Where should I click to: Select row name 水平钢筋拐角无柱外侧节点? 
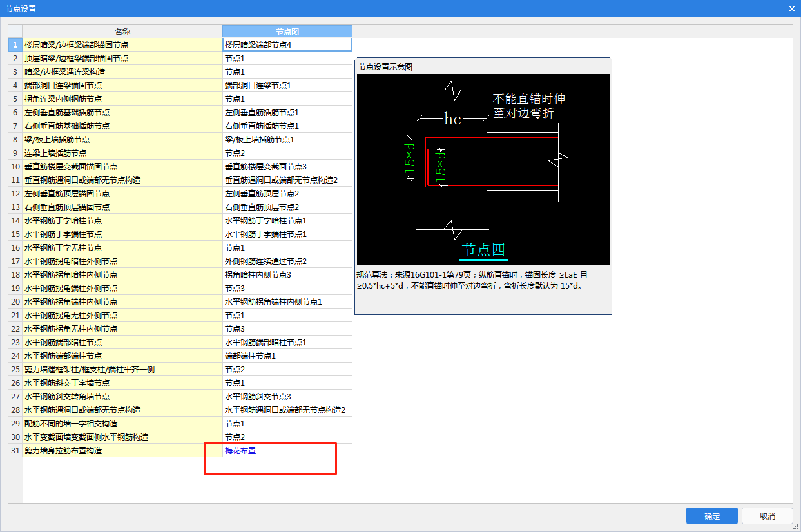[122, 316]
